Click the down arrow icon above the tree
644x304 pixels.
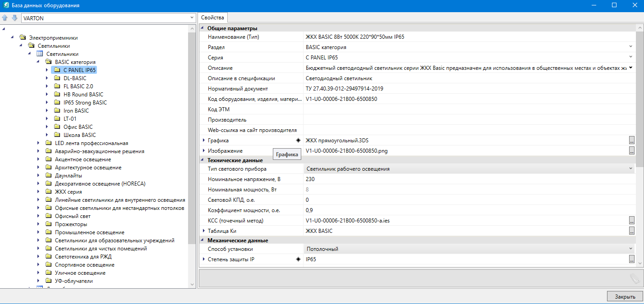pos(14,18)
